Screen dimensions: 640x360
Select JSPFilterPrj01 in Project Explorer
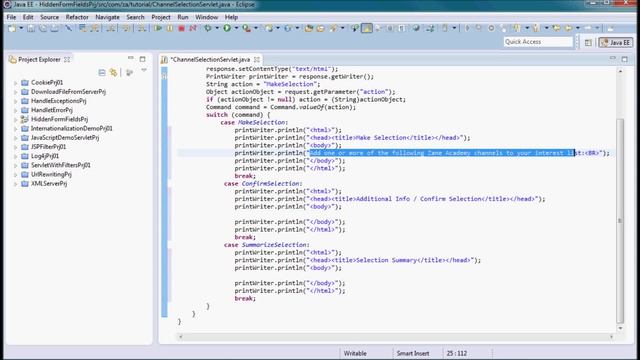[x=48, y=147]
